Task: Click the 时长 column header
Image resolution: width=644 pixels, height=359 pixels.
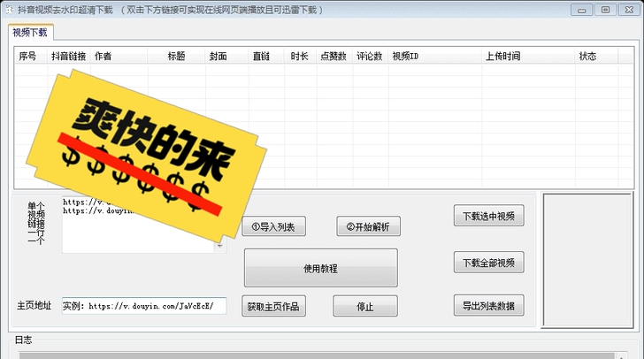Action: tap(300, 56)
